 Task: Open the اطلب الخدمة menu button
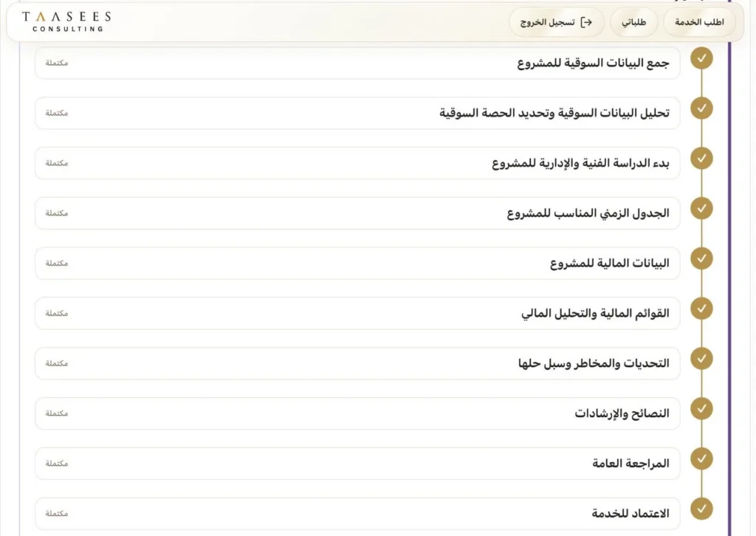click(699, 22)
